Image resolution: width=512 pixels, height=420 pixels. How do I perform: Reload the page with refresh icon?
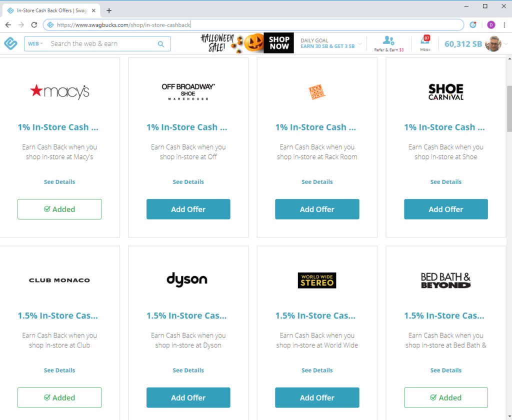tap(34, 25)
